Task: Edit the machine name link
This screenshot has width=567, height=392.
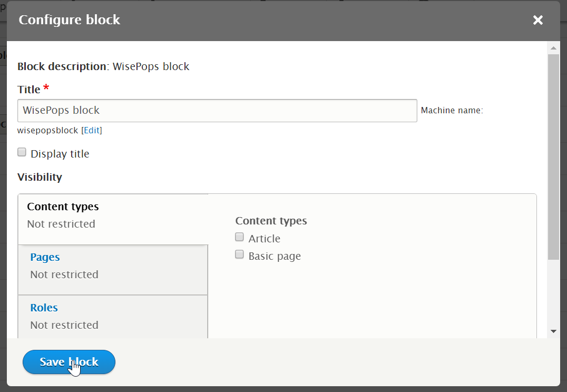Action: 92,130
